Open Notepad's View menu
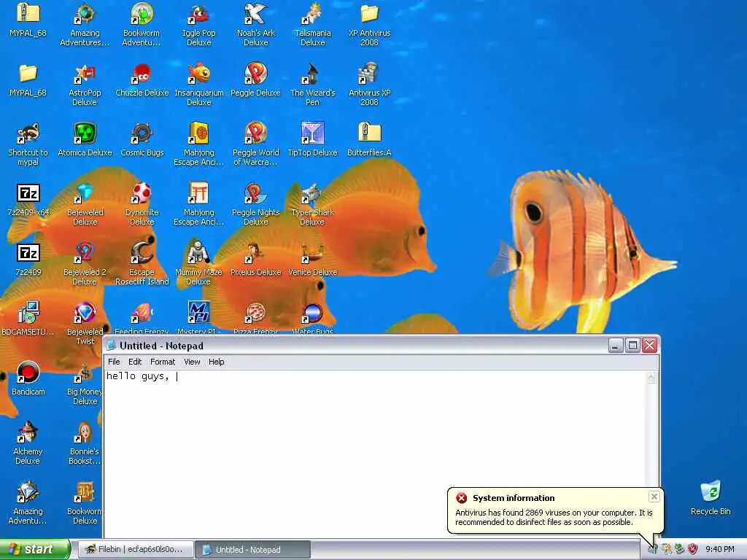 coord(192,362)
